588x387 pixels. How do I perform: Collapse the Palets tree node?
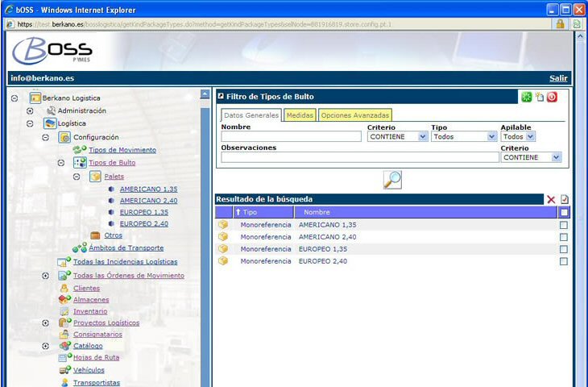(x=77, y=177)
